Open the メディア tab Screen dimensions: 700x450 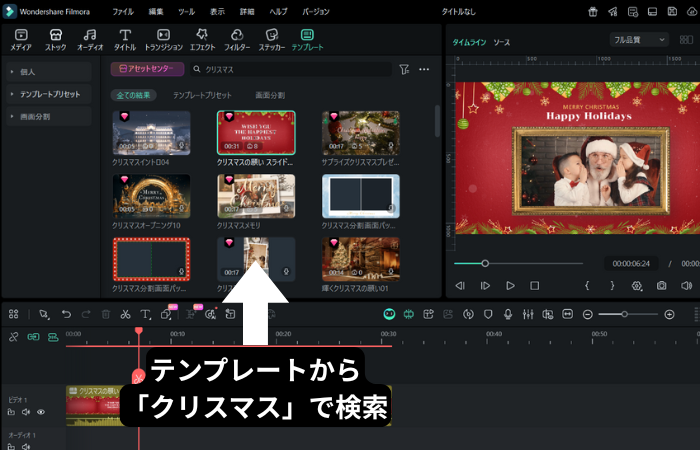(x=21, y=40)
